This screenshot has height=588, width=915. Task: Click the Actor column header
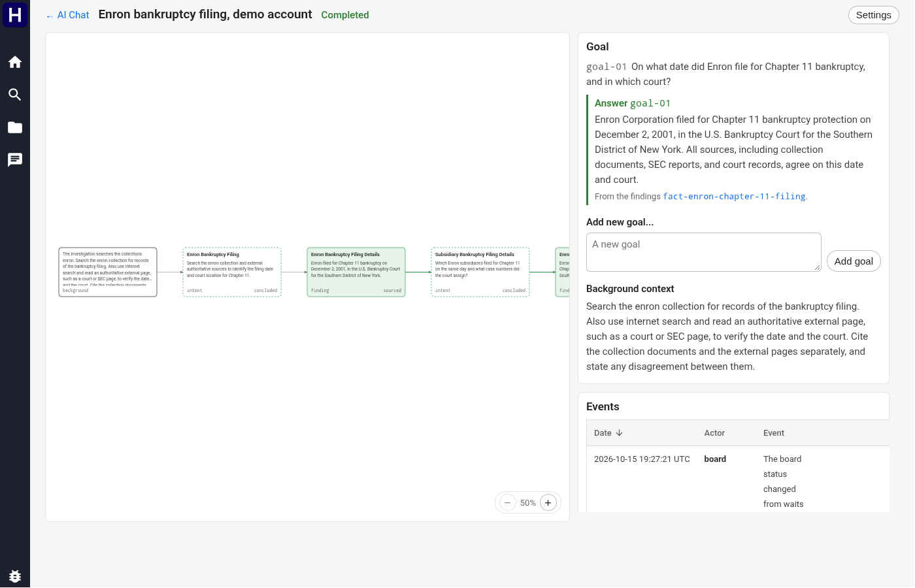(714, 433)
